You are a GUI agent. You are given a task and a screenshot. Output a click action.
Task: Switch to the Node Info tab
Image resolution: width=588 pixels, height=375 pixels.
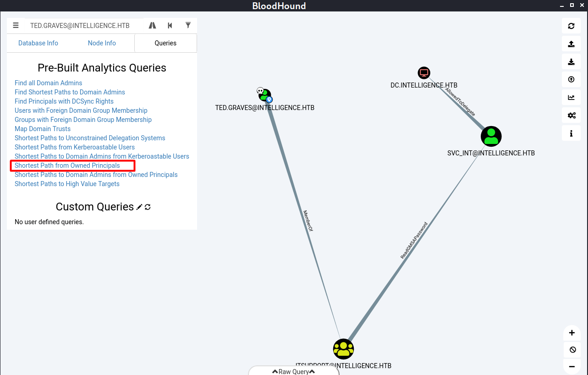(102, 43)
